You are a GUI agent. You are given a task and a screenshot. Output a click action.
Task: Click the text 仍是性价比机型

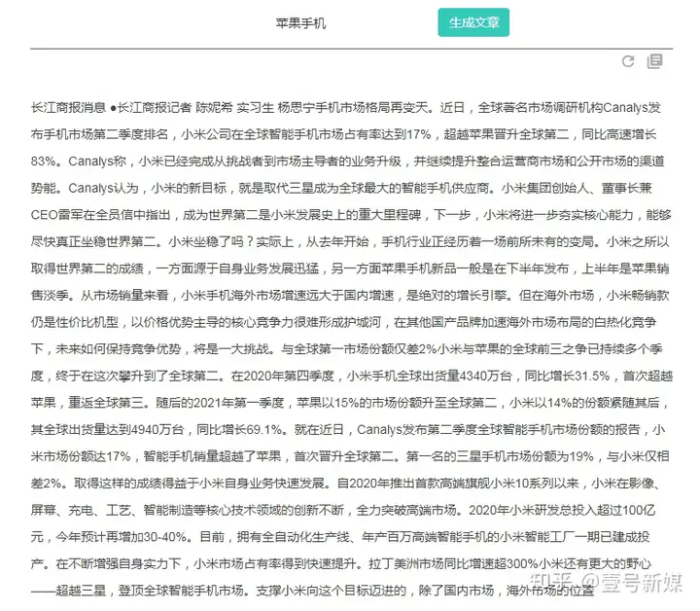click(75, 322)
